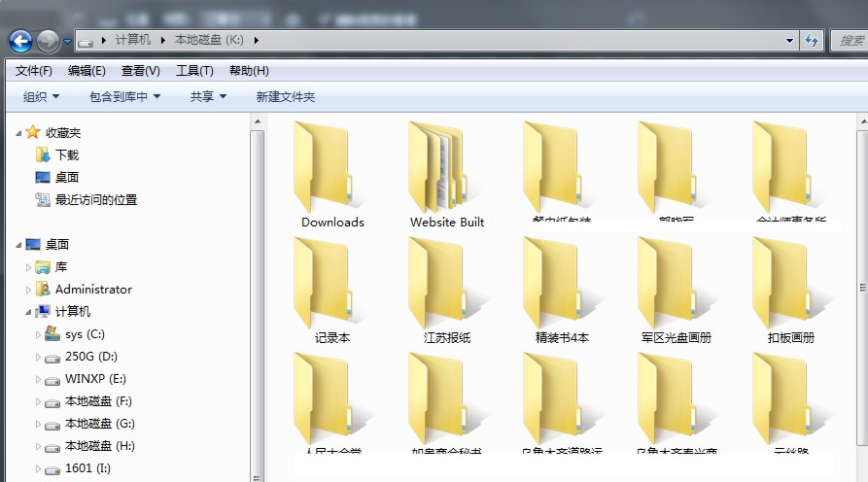
Task: Select 250G (D:) drive
Action: [x=90, y=357]
